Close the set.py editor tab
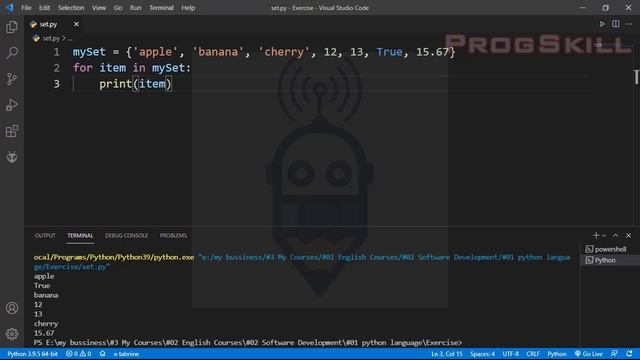This screenshot has height=360, width=640. [x=76, y=24]
